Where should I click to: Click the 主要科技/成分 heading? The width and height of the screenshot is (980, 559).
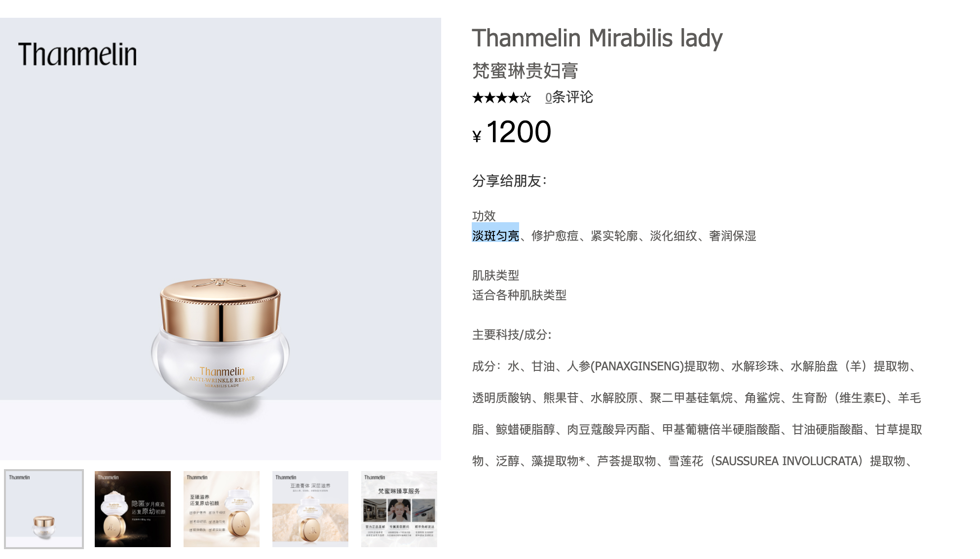(x=512, y=334)
